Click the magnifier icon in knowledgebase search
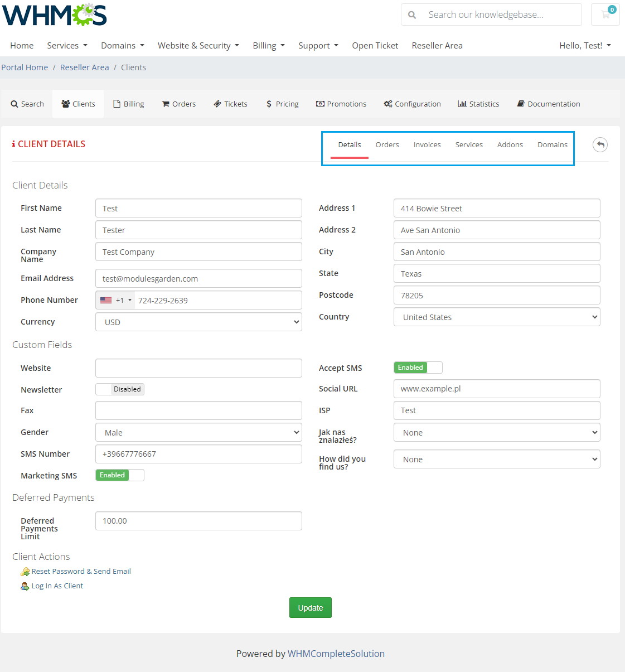 click(x=412, y=15)
